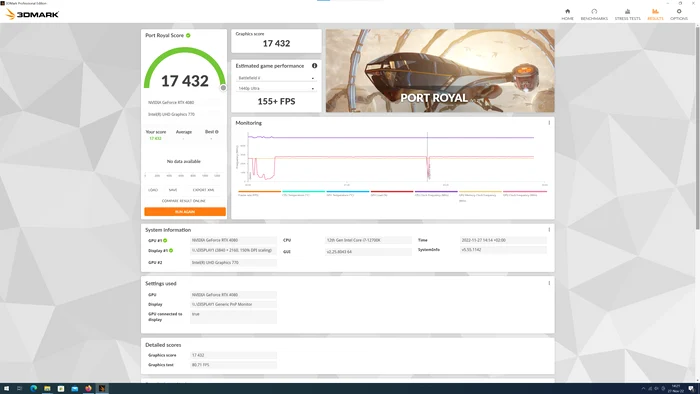The width and height of the screenshot is (700, 394).
Task: Click Export XML button
Action: (x=203, y=190)
